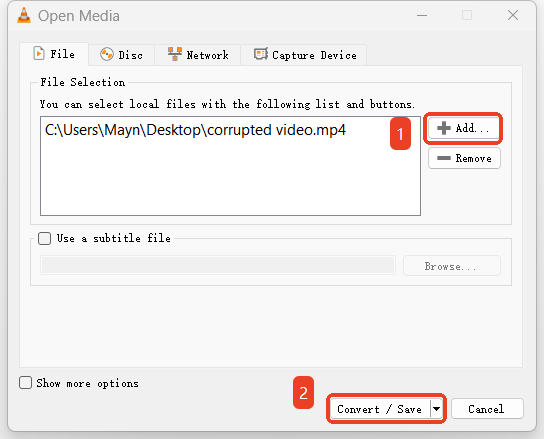The height and width of the screenshot is (439, 544).
Task: Click the Add... button
Action: [464, 128]
